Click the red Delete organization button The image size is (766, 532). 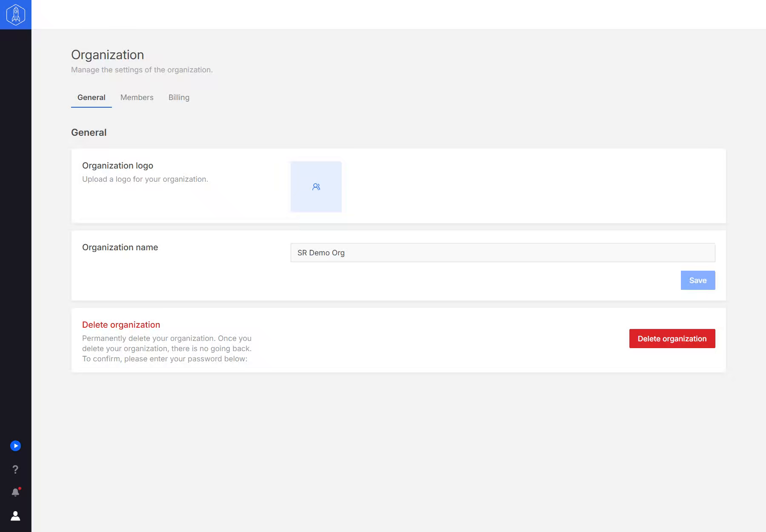pos(672,339)
